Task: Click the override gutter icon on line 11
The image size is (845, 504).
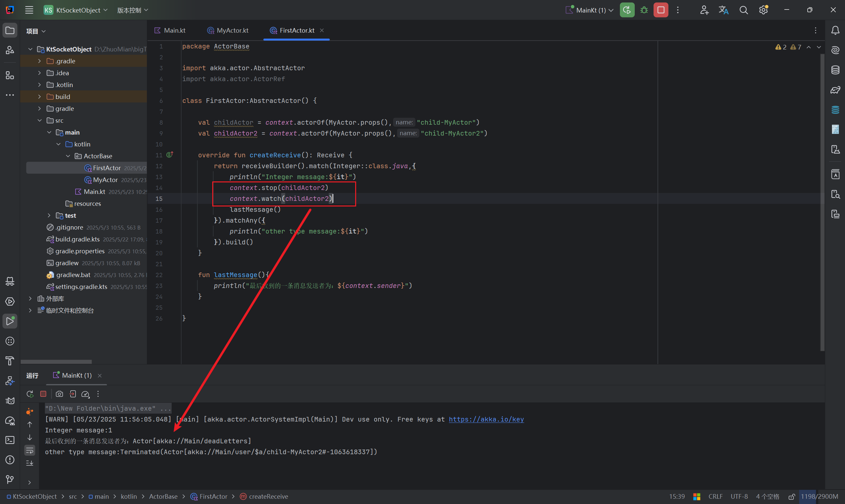Action: point(170,155)
